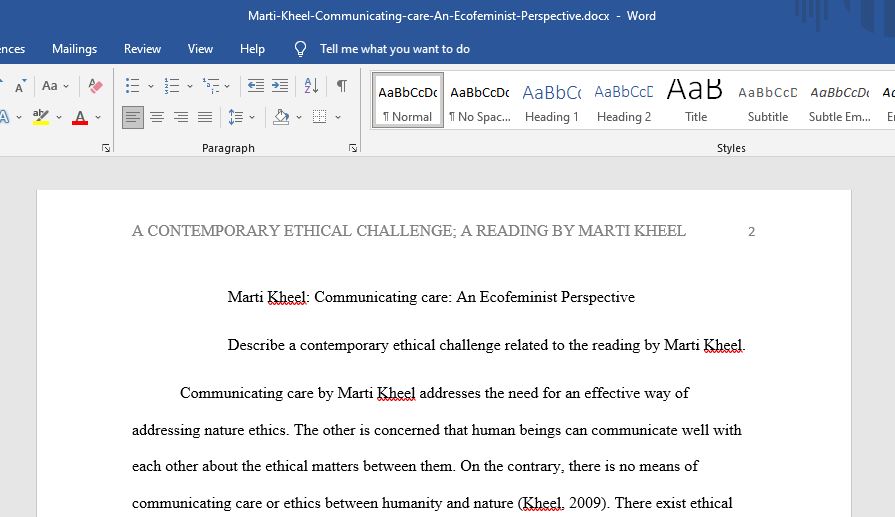Apply the Subtle Emphasis style
Screen dimensions: 895x517
coord(839,100)
